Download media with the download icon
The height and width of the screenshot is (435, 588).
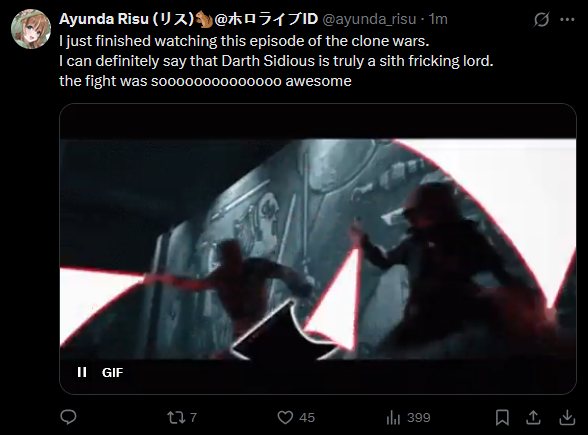coord(567,417)
